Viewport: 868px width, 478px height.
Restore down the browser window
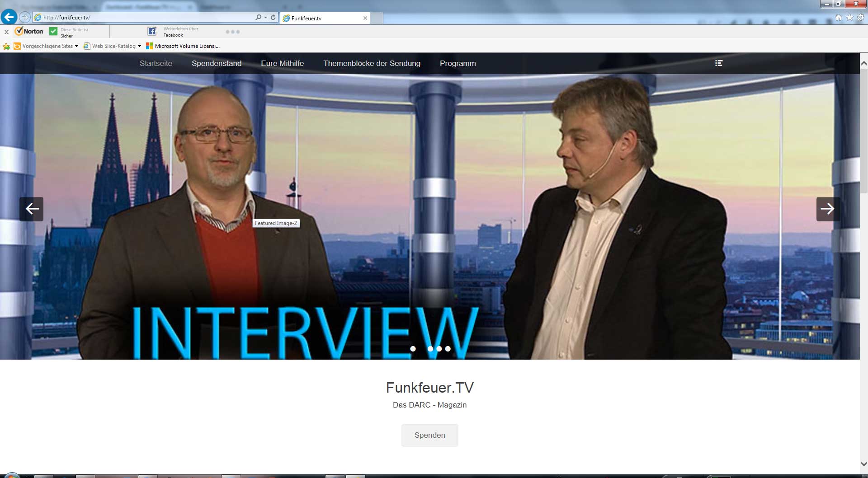point(838,4)
